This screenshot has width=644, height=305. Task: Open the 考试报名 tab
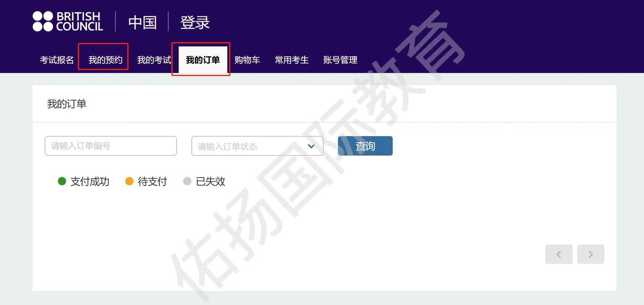coord(57,60)
